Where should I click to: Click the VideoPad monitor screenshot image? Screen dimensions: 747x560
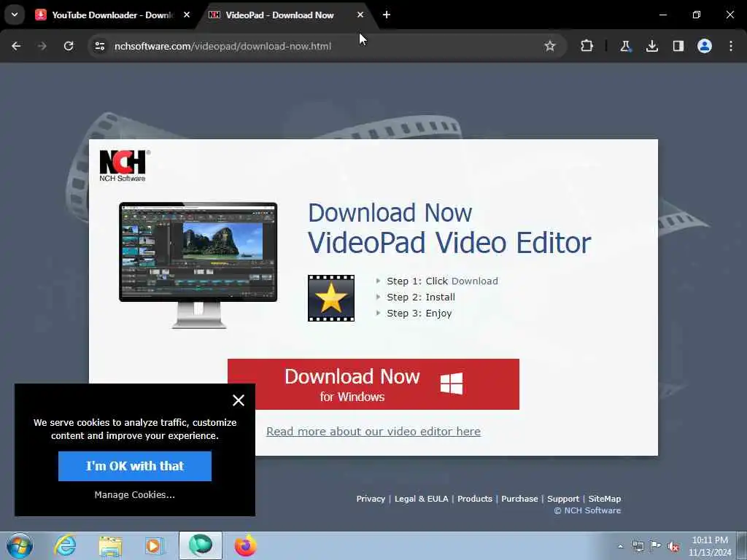(198, 265)
